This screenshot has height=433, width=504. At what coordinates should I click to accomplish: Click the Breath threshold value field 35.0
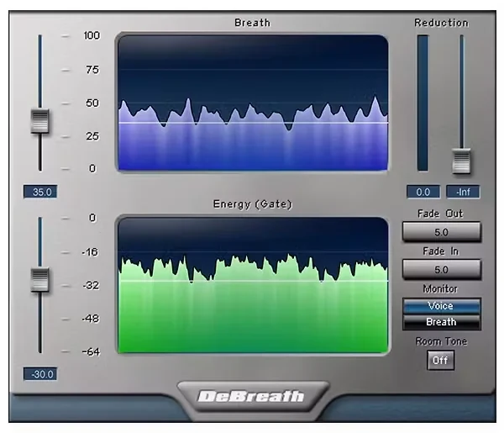(40, 192)
